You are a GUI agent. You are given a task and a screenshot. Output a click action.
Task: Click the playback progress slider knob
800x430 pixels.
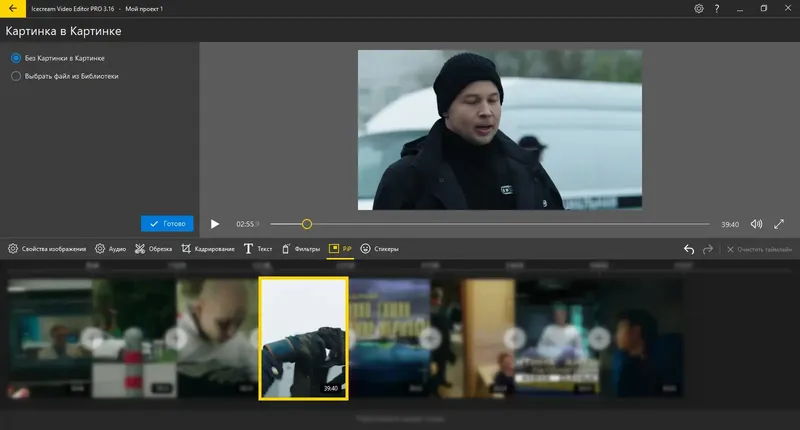click(307, 224)
